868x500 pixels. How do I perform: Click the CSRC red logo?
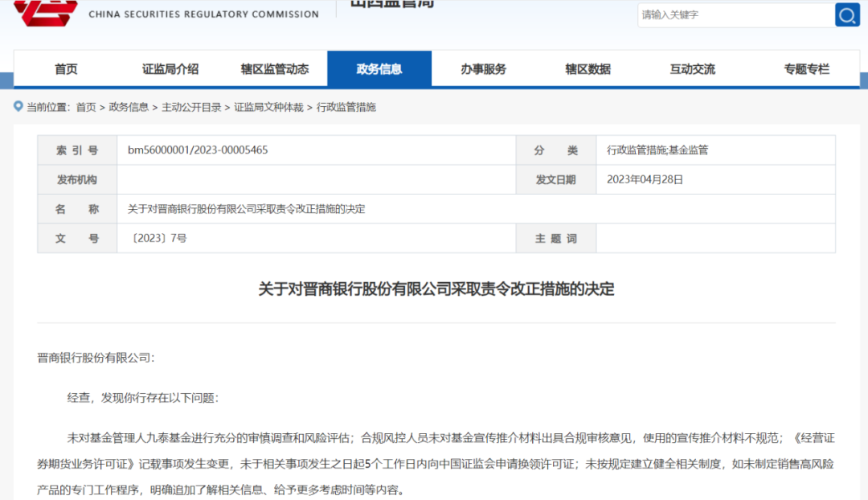point(45,13)
